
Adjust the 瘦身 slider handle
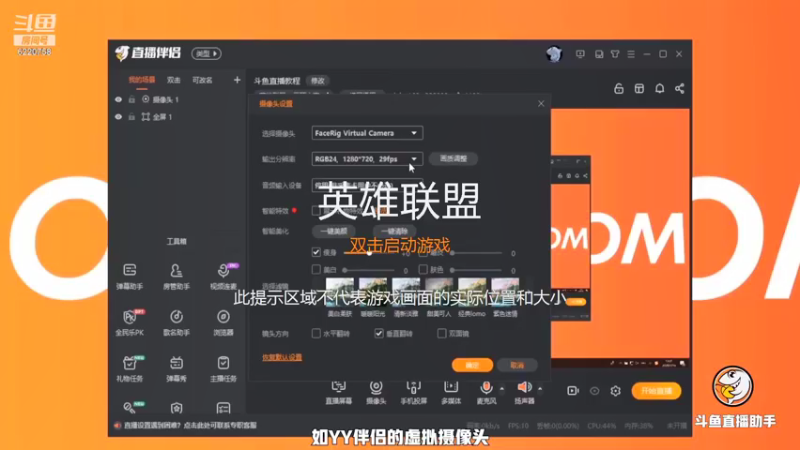click(369, 253)
